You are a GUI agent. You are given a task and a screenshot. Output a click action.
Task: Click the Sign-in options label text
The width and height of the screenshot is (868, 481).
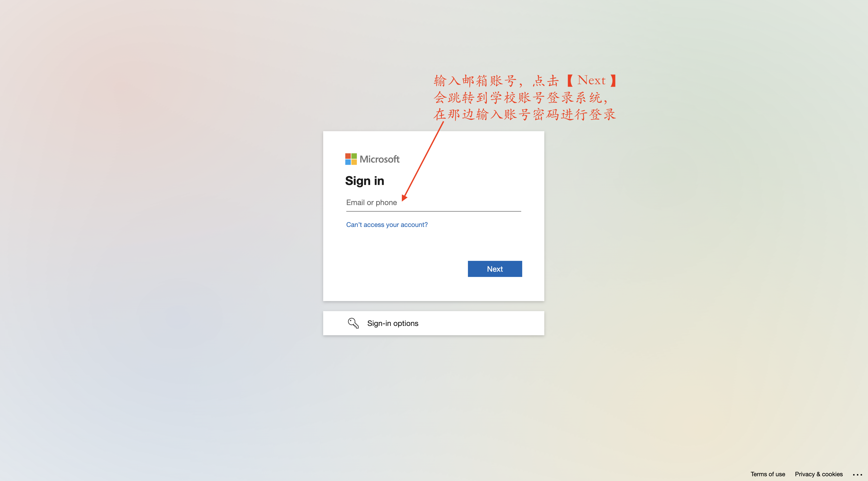click(x=393, y=323)
